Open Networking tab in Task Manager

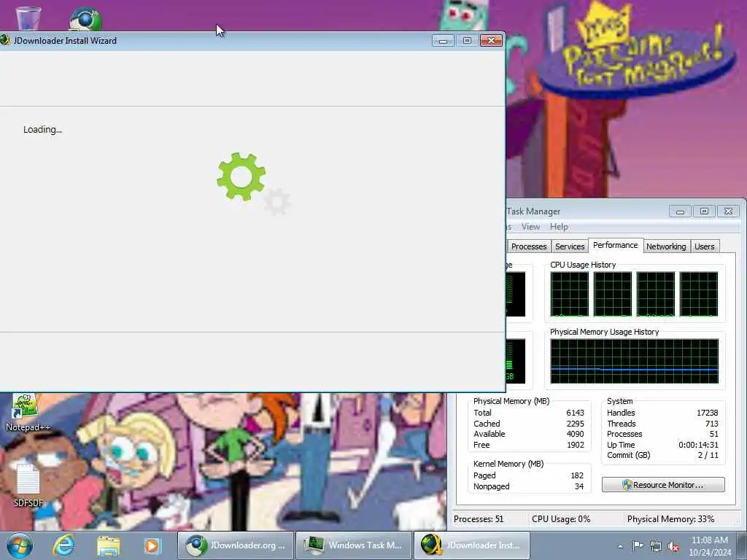tap(666, 246)
